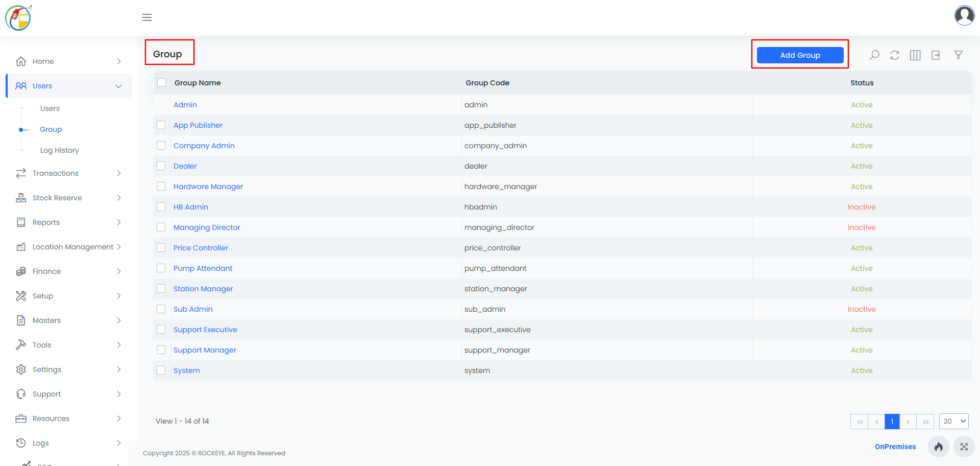Screen dimensions: 980x466
Task: Click the OnPremises link
Action: point(895,447)
